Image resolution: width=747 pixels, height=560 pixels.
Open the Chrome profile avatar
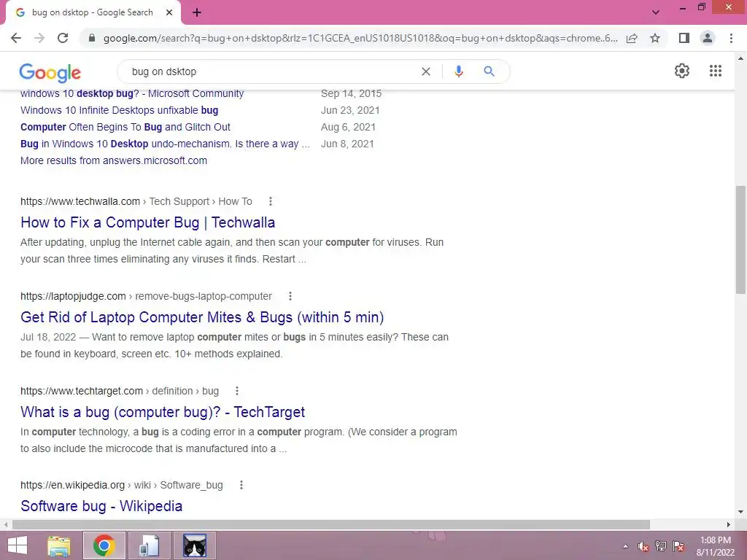pyautogui.click(x=708, y=38)
